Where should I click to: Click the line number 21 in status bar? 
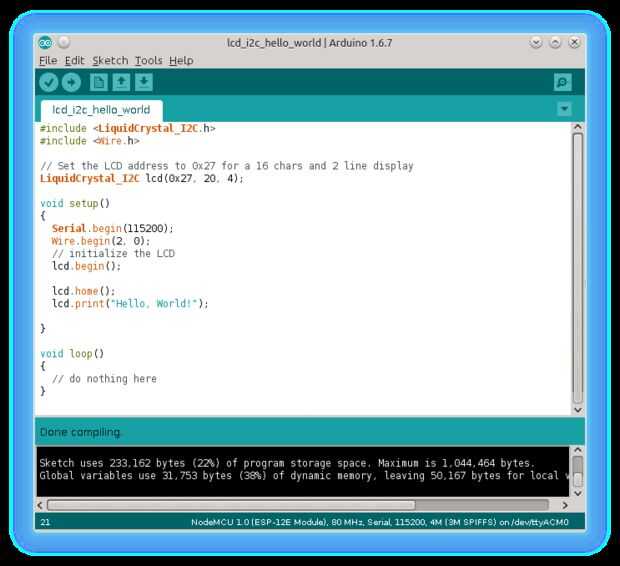(45, 522)
